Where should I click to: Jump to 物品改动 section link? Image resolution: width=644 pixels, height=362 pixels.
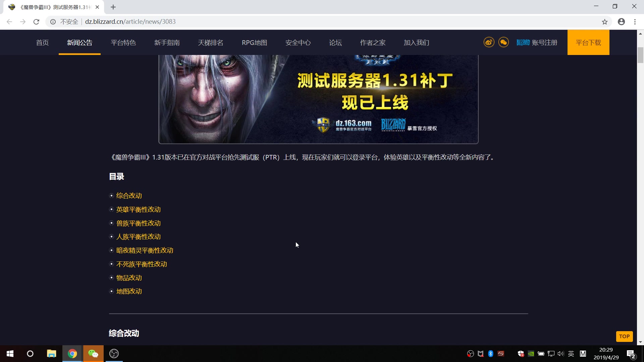(x=129, y=278)
